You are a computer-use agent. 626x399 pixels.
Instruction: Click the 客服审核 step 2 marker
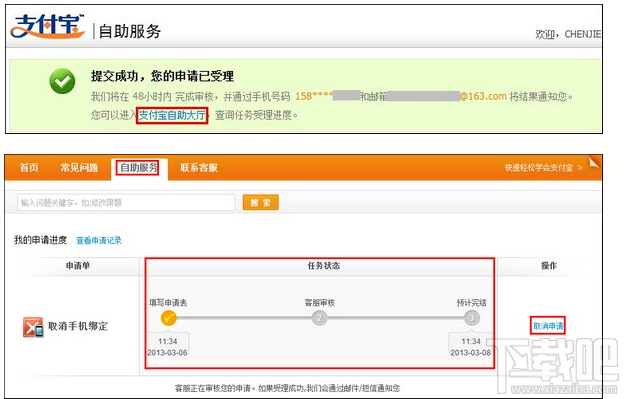point(319,318)
